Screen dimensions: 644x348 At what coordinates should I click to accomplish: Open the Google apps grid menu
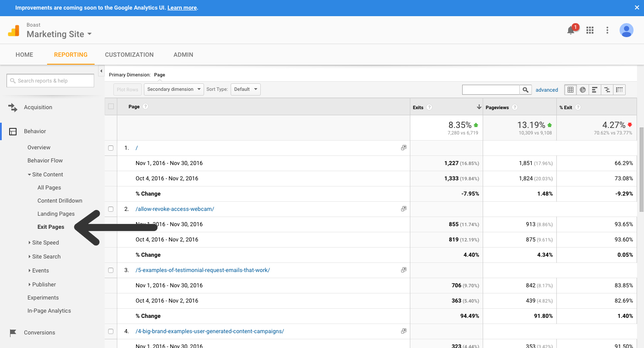coord(590,30)
